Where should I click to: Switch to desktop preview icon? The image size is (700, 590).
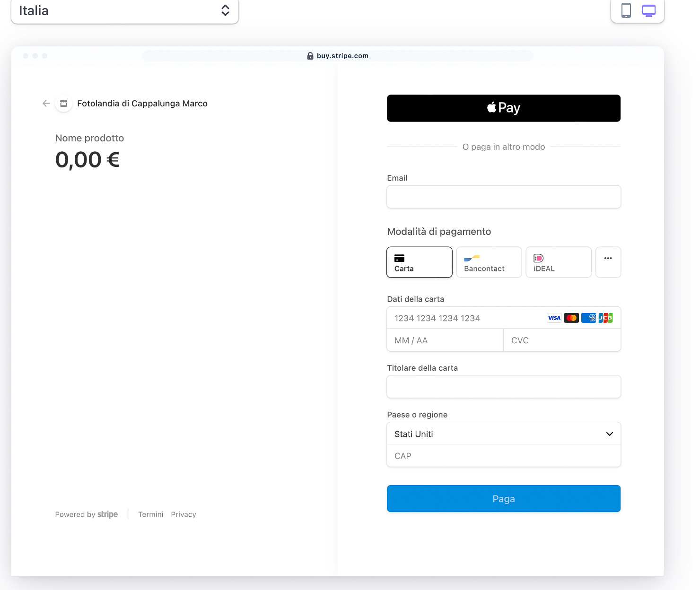coord(648,10)
